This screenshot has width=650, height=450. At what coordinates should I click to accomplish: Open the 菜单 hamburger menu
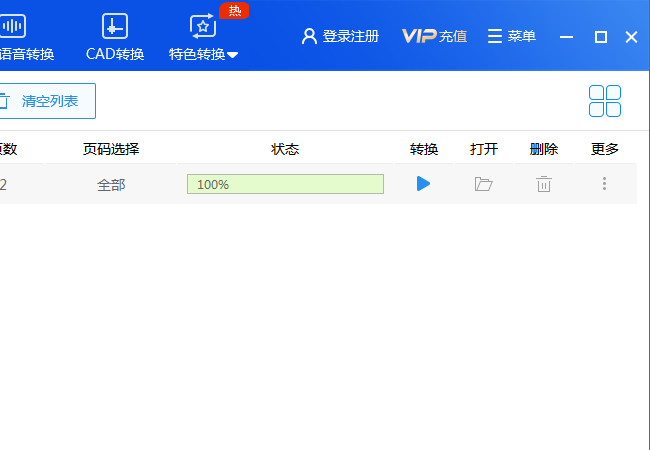pos(512,36)
